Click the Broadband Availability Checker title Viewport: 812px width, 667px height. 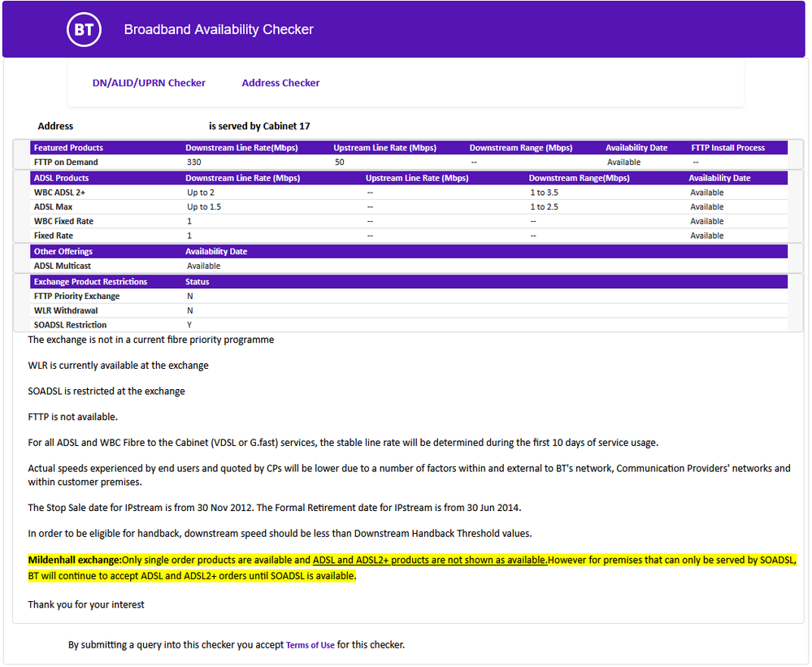pyautogui.click(x=219, y=30)
